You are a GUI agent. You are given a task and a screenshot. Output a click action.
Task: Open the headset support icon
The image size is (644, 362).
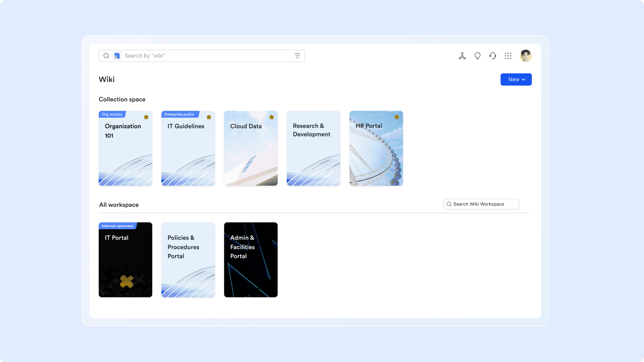[493, 56]
